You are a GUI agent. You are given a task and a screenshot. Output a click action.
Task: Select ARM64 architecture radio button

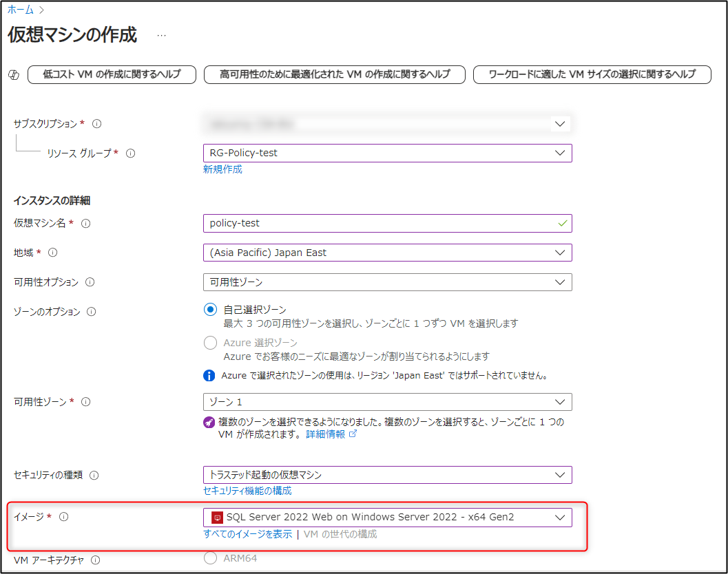pos(210,558)
